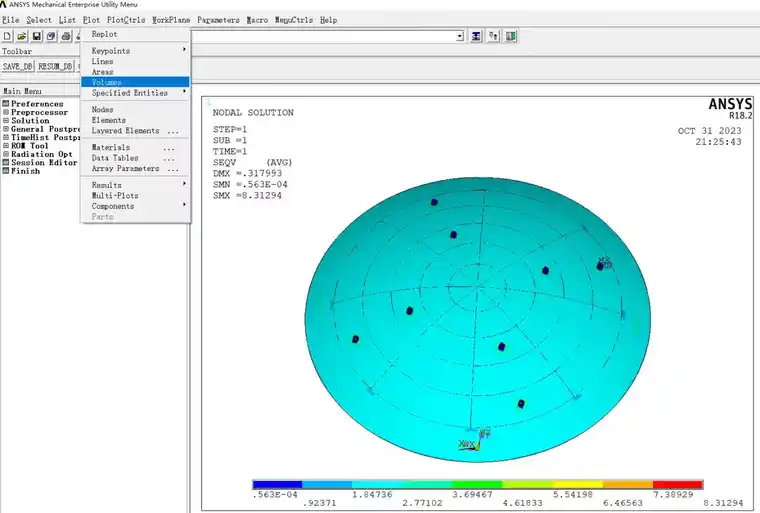Expand the TimeHist Postpro tree node

(x=6, y=137)
